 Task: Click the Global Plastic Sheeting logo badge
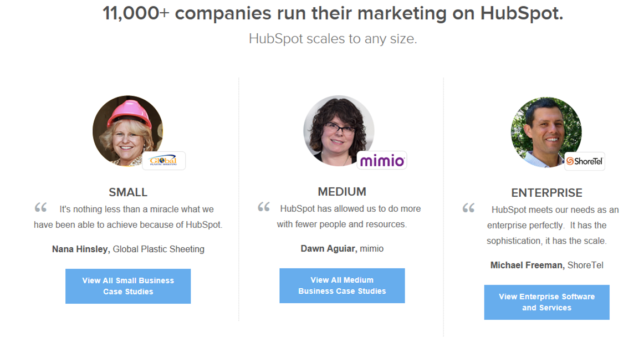pos(164,161)
